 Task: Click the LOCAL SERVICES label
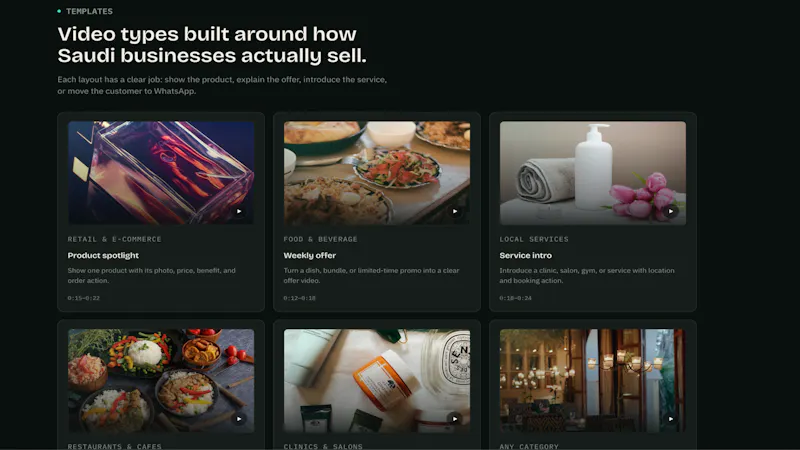(x=534, y=239)
